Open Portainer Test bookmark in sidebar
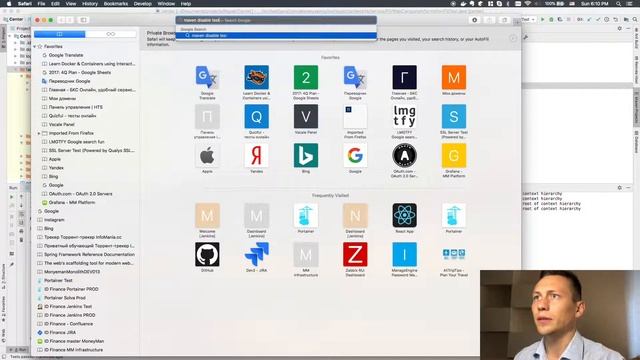 58,280
